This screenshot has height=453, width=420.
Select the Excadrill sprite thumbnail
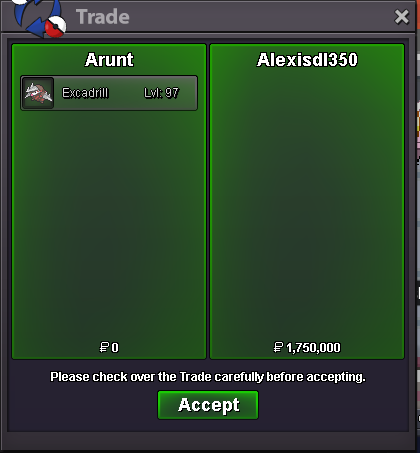(38, 93)
